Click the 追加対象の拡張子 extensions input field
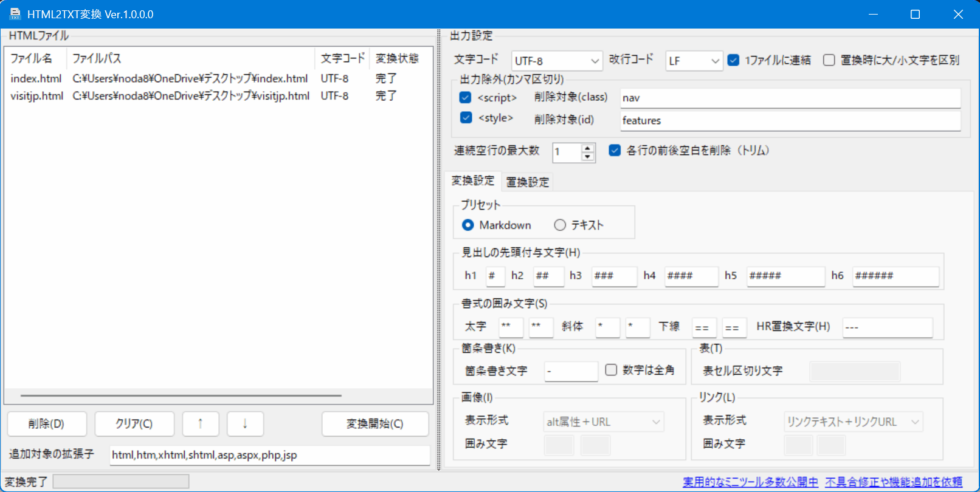This screenshot has width=980, height=492. coord(270,455)
